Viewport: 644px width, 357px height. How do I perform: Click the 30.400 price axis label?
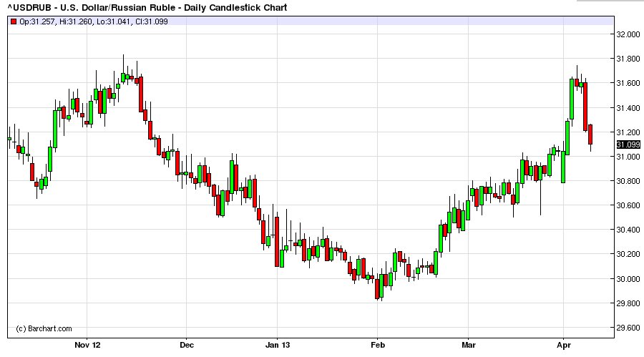[628, 230]
